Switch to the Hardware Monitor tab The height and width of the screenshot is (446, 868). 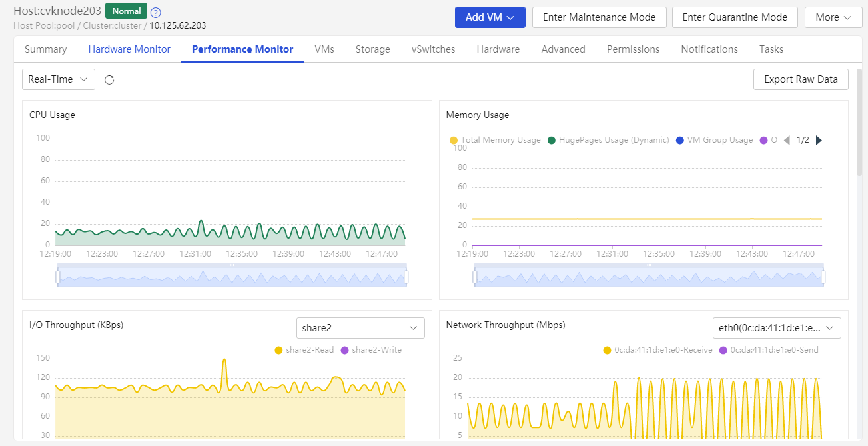coord(129,49)
